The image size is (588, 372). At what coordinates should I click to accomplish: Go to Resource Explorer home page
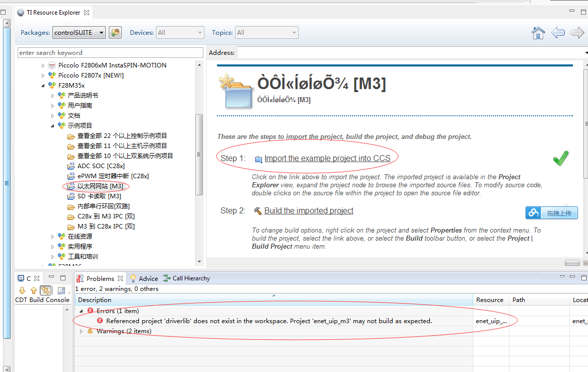(538, 33)
